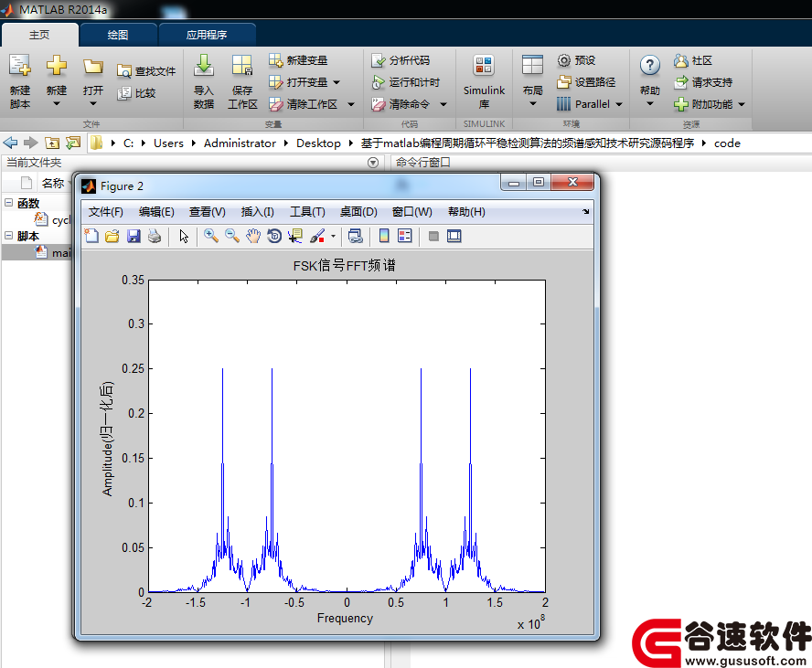Click 比较 compare files

pos(137,93)
